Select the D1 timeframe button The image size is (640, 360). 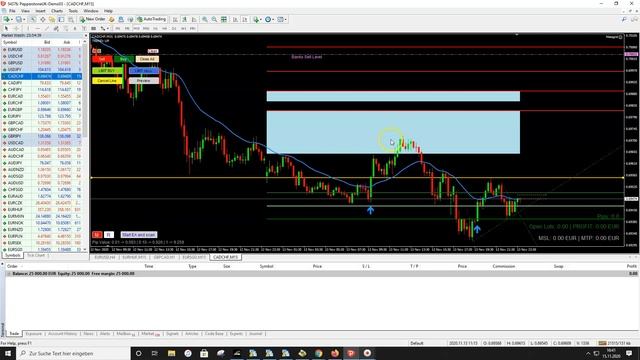point(174,28)
